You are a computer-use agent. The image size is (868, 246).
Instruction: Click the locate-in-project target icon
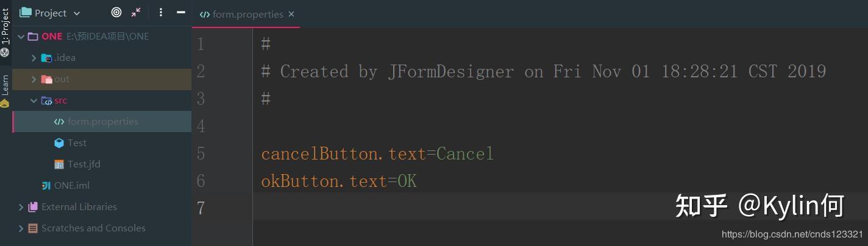tap(116, 12)
